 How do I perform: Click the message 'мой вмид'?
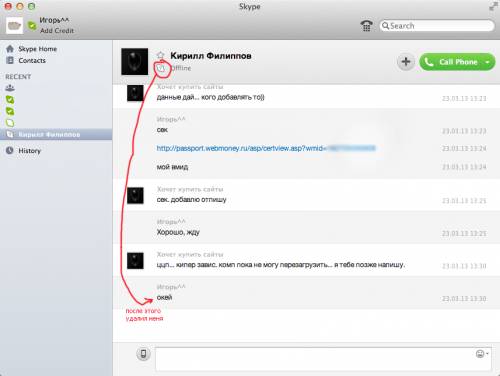(172, 167)
